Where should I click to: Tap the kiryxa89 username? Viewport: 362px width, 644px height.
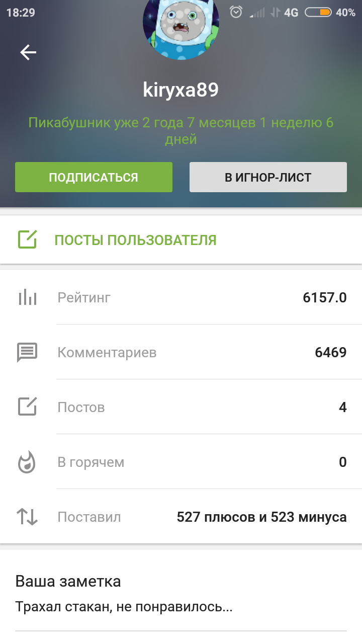click(181, 90)
